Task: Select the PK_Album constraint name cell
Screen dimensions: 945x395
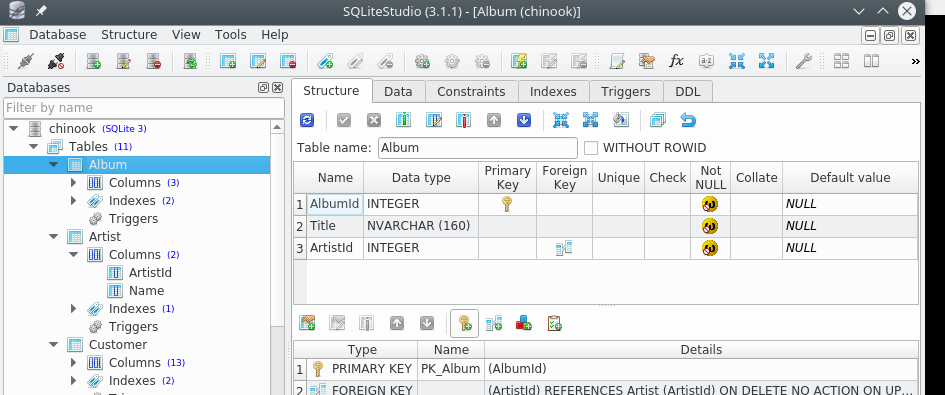Action: pos(451,368)
